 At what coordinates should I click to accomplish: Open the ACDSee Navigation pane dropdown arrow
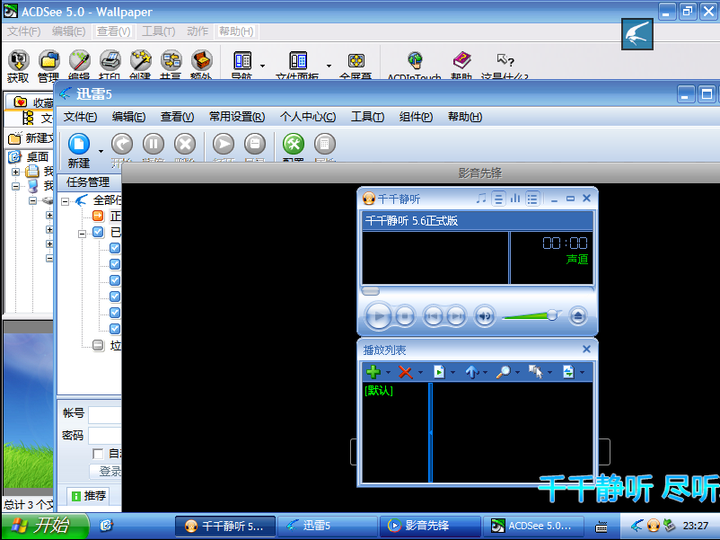click(263, 66)
